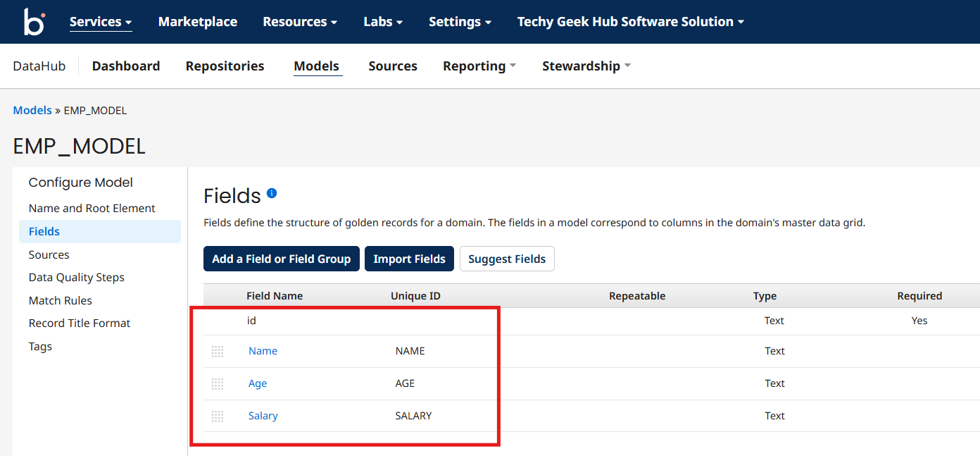Click the drag handle for Salary field
Viewport: 980px width, 456px height.
(218, 416)
